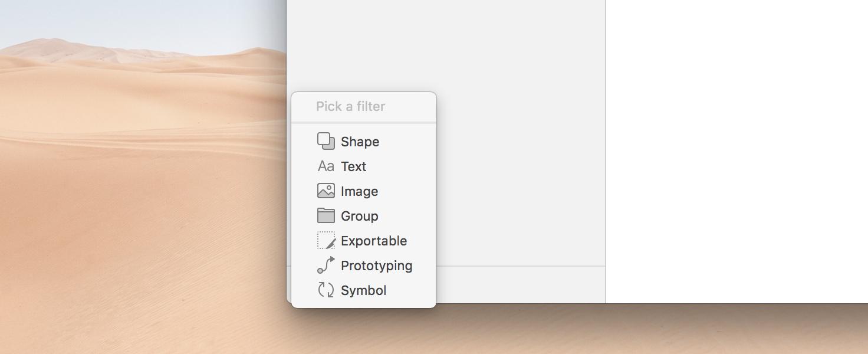Image resolution: width=868 pixels, height=354 pixels.
Task: Click the slice knife Exportable icon
Action: coord(326,241)
